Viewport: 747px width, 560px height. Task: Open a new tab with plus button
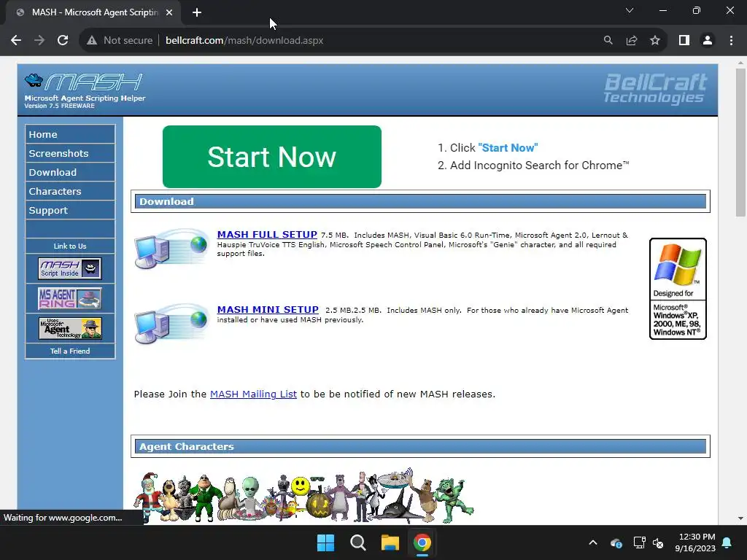197,12
